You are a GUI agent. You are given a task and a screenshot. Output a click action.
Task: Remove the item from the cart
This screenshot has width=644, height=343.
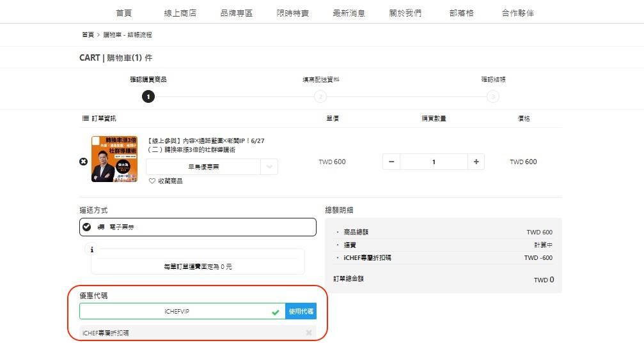pyautogui.click(x=83, y=162)
